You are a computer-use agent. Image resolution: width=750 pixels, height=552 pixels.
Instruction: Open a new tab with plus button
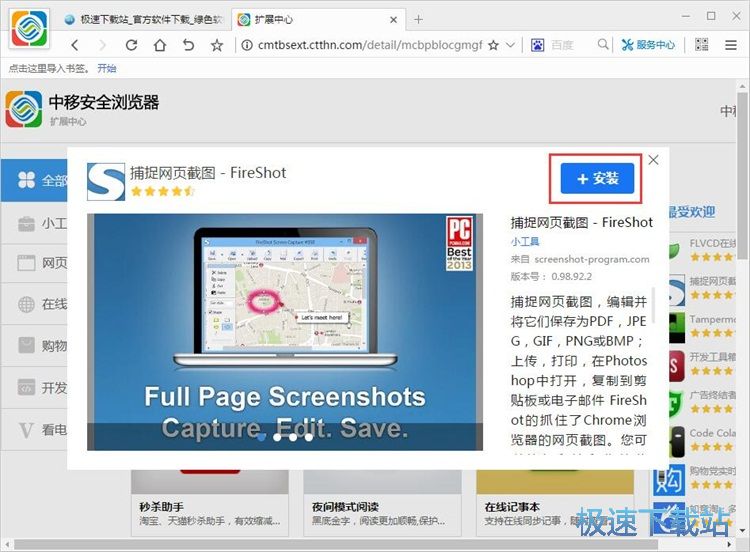[418, 20]
